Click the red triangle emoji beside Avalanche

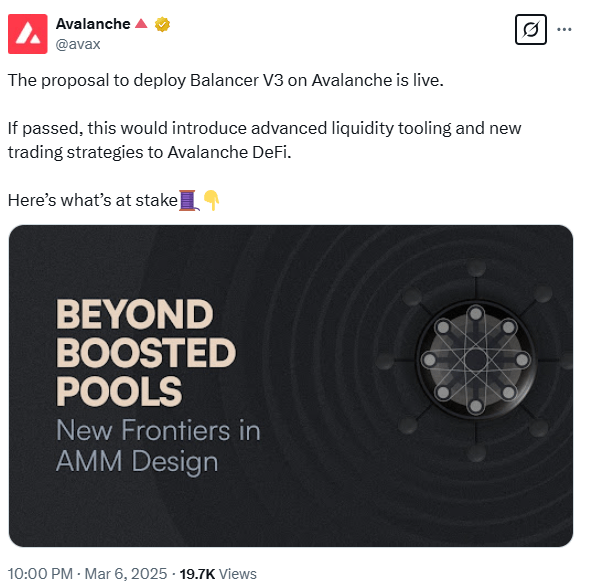141,23
